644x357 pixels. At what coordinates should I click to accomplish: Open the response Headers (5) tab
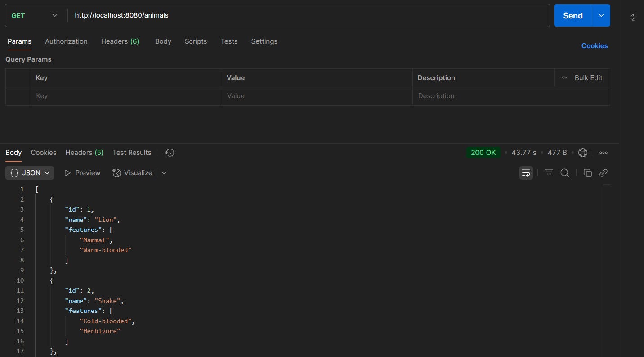click(84, 153)
